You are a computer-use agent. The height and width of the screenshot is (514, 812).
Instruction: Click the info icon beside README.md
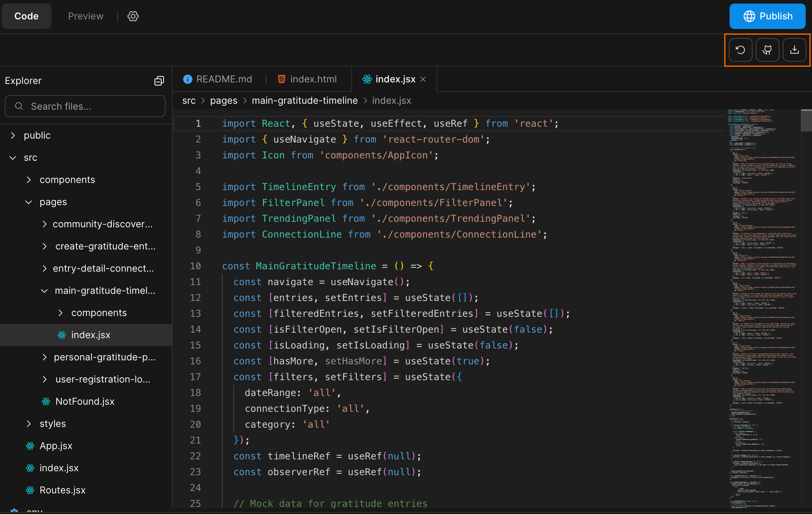[x=187, y=79]
